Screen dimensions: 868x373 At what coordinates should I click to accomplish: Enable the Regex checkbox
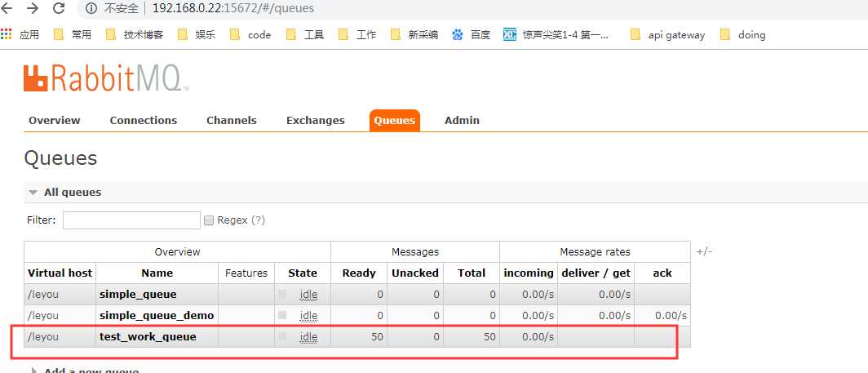coord(209,220)
